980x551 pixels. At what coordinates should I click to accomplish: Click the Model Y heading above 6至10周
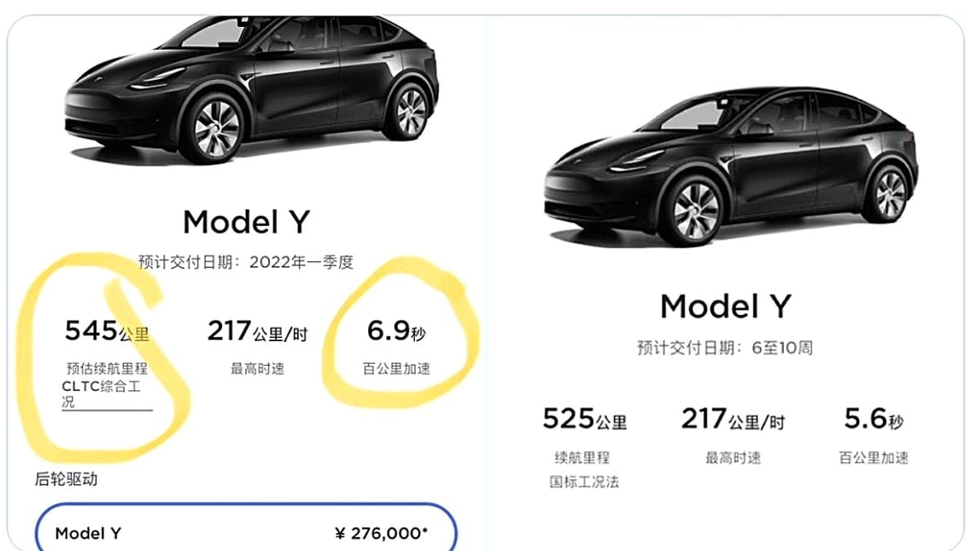(x=725, y=306)
